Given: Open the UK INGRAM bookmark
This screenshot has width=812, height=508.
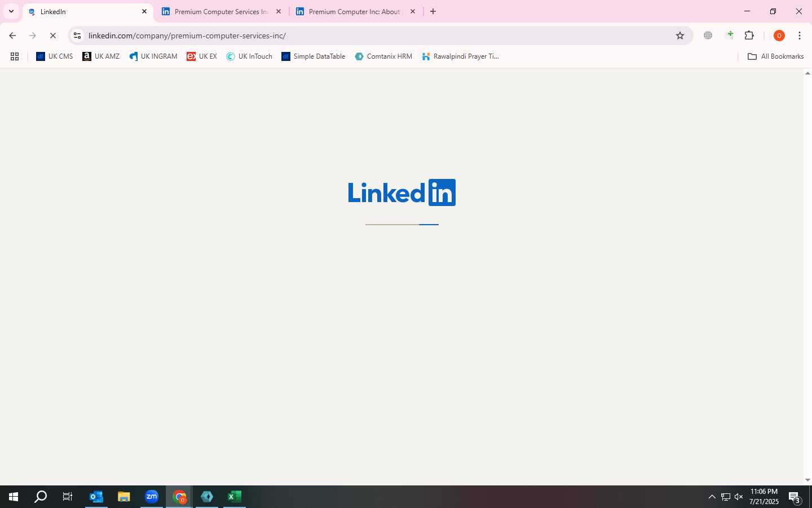Looking at the screenshot, I should tap(153, 56).
